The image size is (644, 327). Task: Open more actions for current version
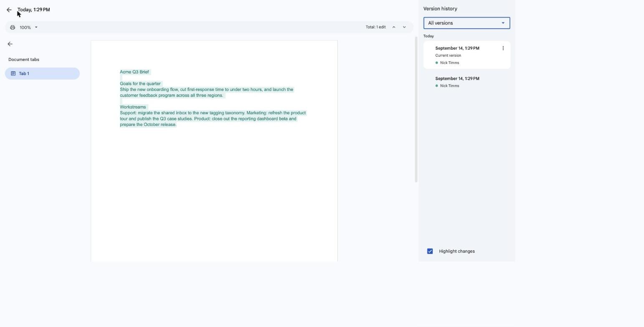[503, 48]
